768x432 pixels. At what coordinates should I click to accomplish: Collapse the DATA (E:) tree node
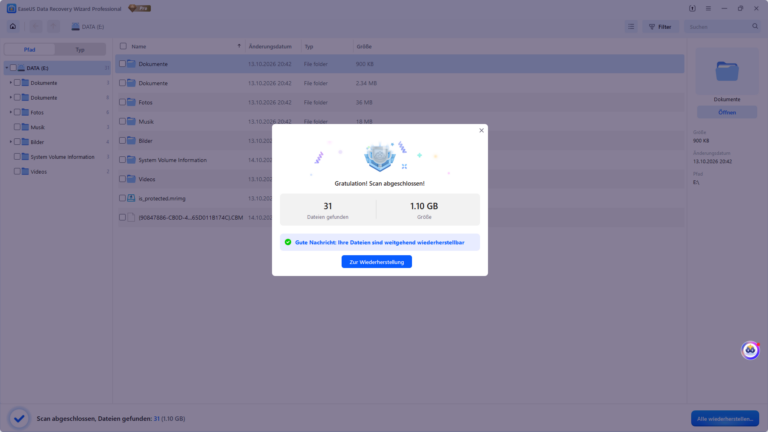click(7, 68)
